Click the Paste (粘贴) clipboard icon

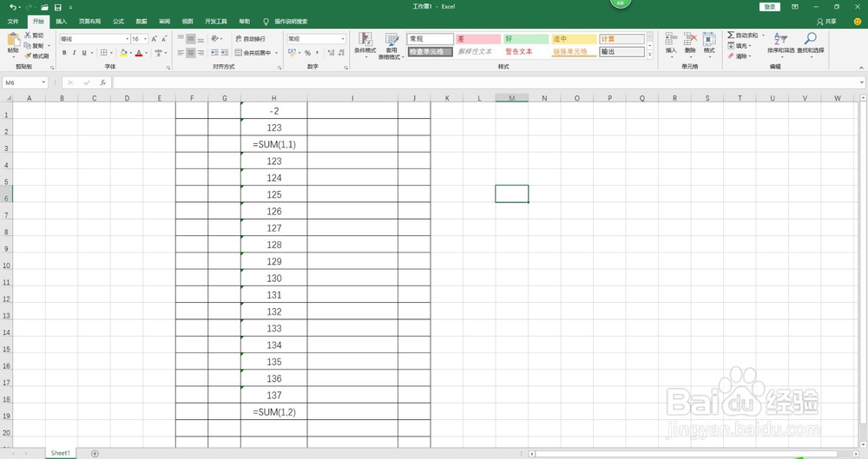(13, 41)
